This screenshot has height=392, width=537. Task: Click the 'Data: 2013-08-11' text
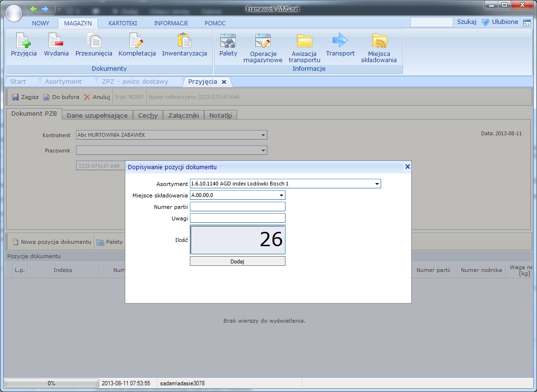coord(502,133)
